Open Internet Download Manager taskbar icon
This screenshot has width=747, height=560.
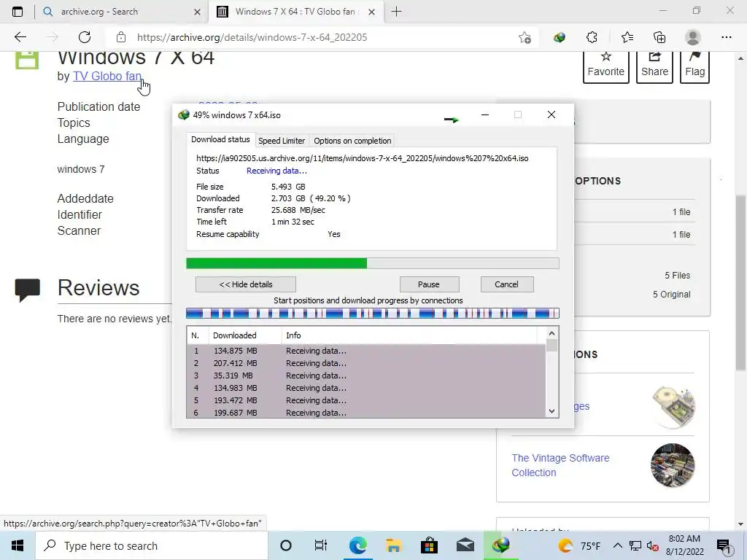[x=500, y=545]
